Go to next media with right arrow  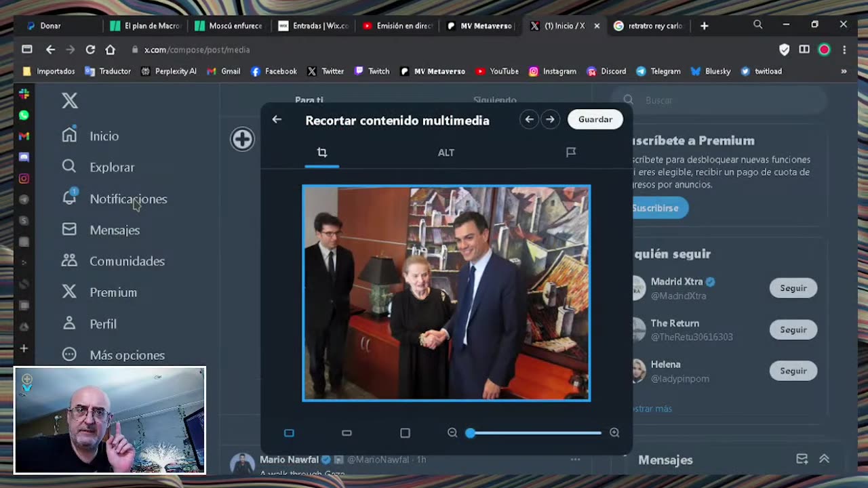[551, 119]
